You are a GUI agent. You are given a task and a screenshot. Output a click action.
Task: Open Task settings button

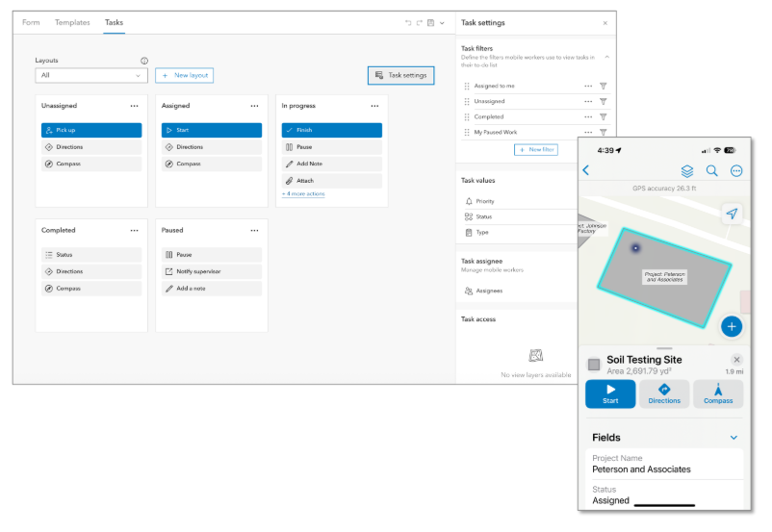[400, 75]
